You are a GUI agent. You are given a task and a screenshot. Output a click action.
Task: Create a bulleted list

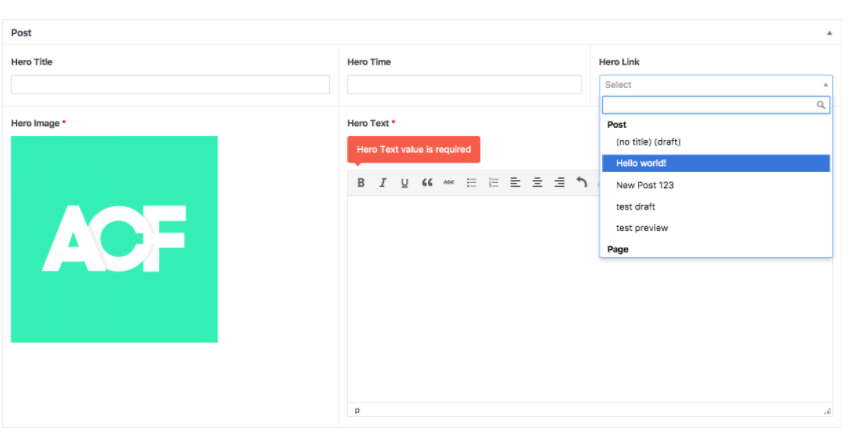[471, 182]
